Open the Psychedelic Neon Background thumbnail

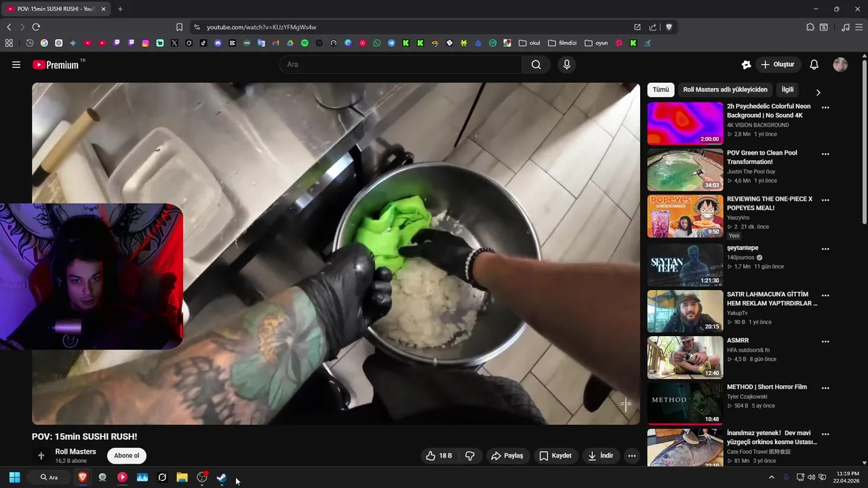pos(685,123)
